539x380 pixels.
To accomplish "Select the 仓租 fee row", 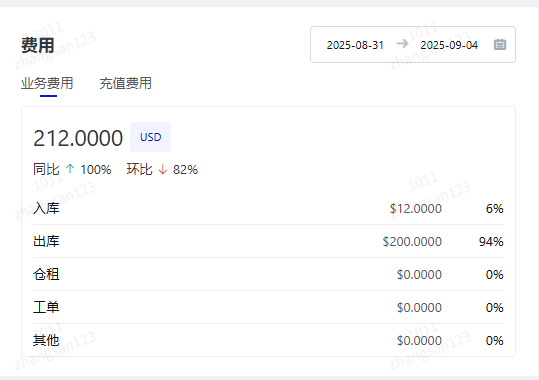I will pyautogui.click(x=268, y=274).
